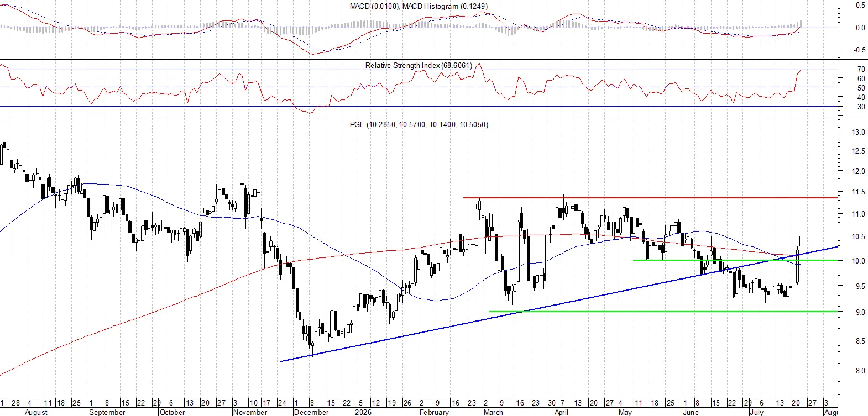Select the May month label
The height and width of the screenshot is (416, 868).
click(625, 412)
